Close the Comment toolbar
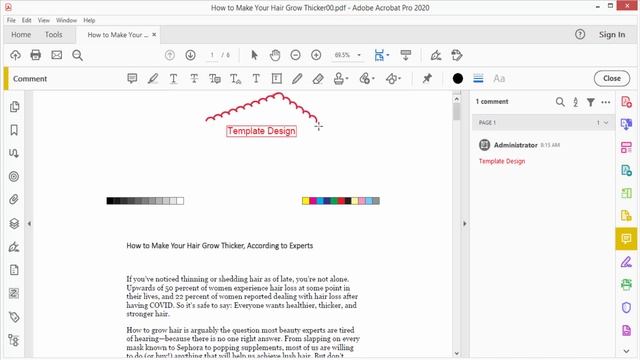Viewport: 640px width, 360px height. tap(611, 78)
